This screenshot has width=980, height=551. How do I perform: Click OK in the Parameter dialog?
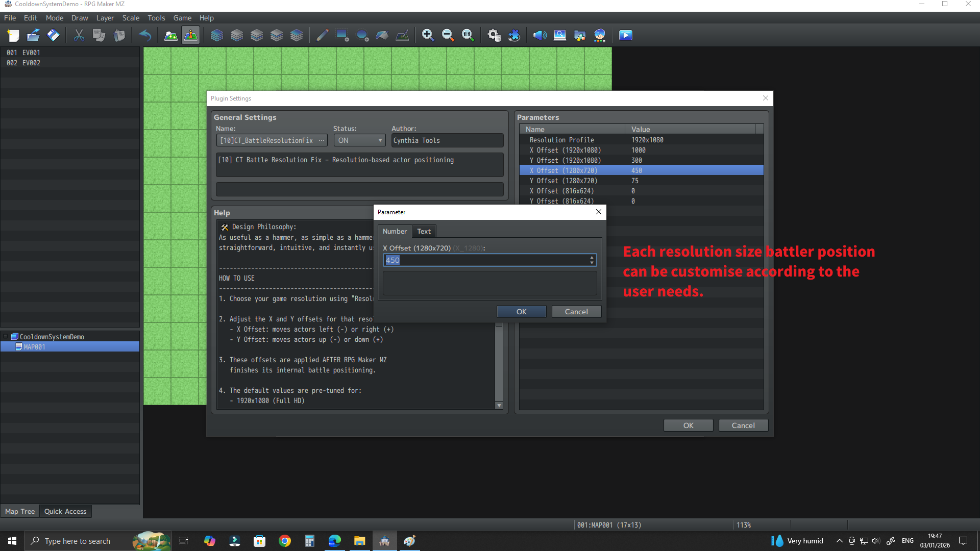click(521, 312)
